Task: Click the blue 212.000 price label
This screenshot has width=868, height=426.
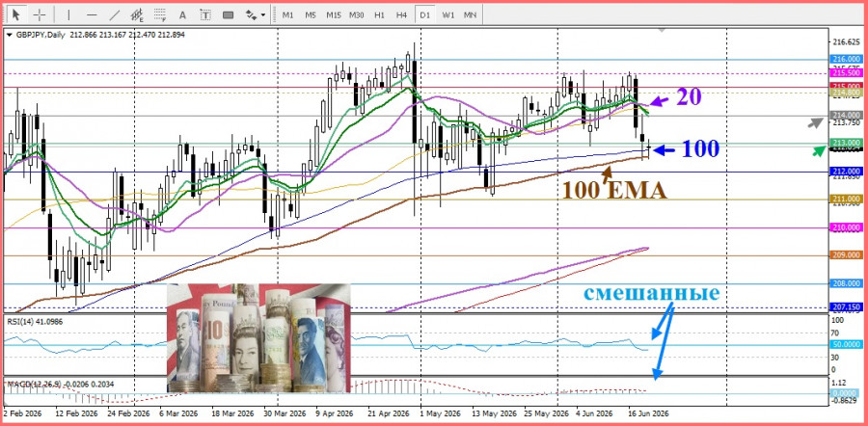Action: (845, 172)
